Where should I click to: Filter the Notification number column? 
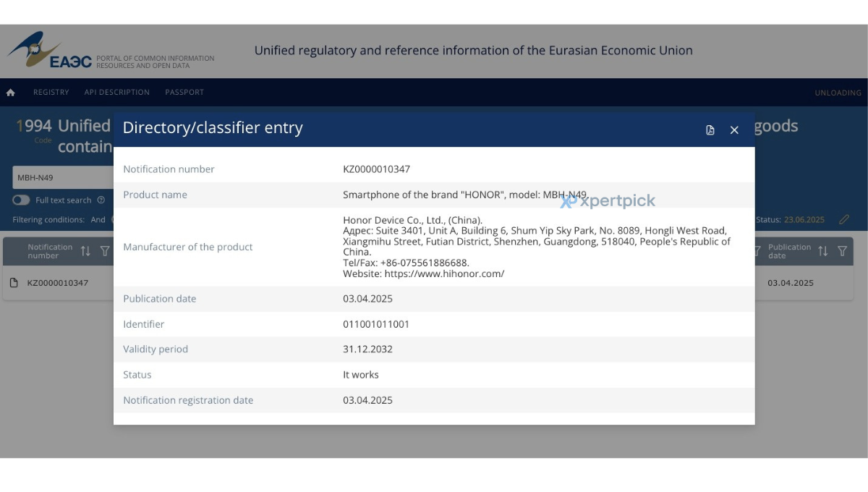tap(105, 251)
